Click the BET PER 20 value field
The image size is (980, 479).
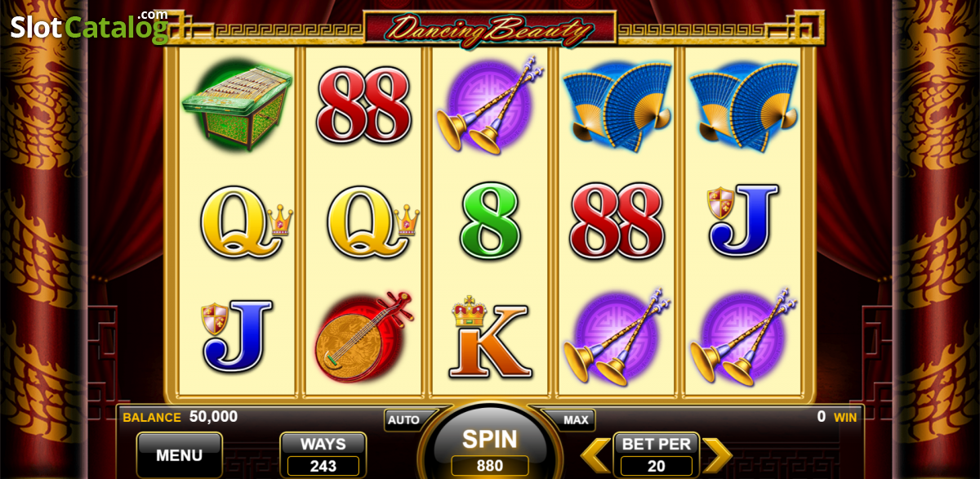pos(657,466)
